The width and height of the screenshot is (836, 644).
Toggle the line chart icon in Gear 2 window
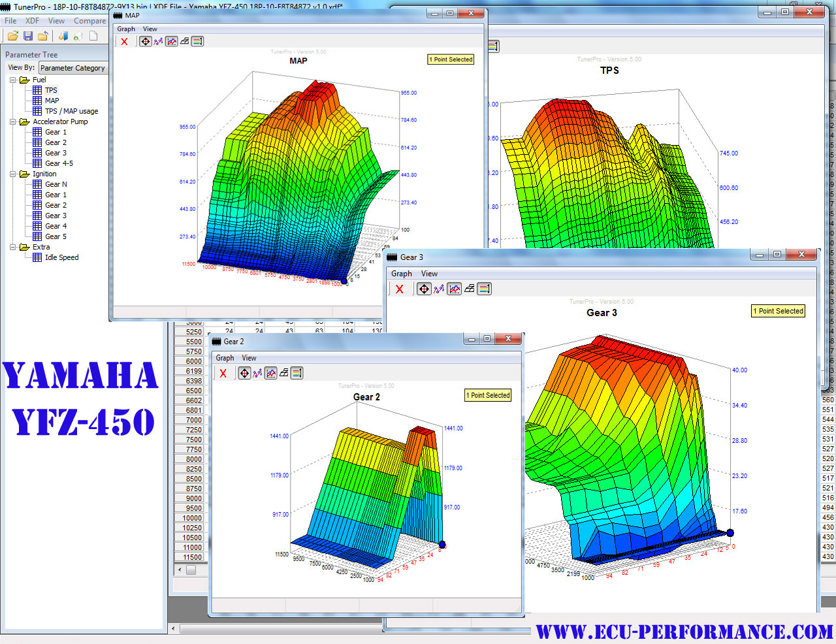(270, 373)
